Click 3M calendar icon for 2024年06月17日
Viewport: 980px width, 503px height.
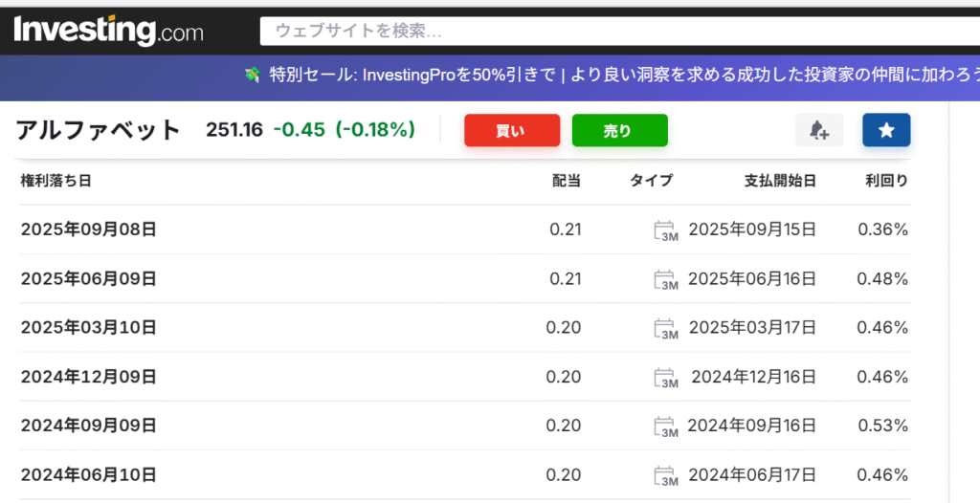(666, 476)
